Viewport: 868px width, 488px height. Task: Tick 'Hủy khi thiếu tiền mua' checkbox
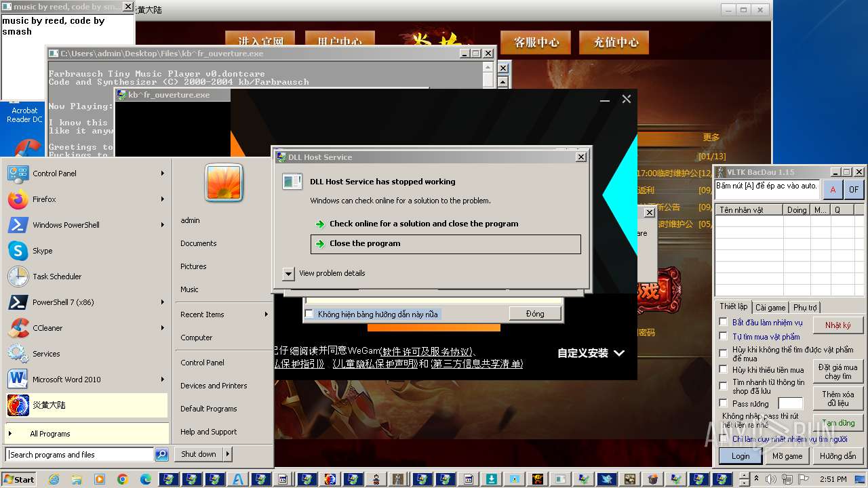(724, 370)
